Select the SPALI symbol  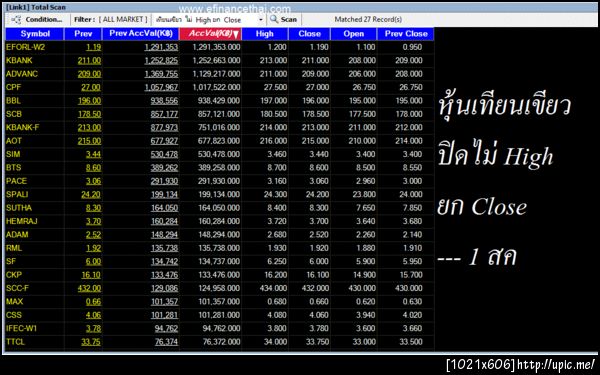(17, 194)
